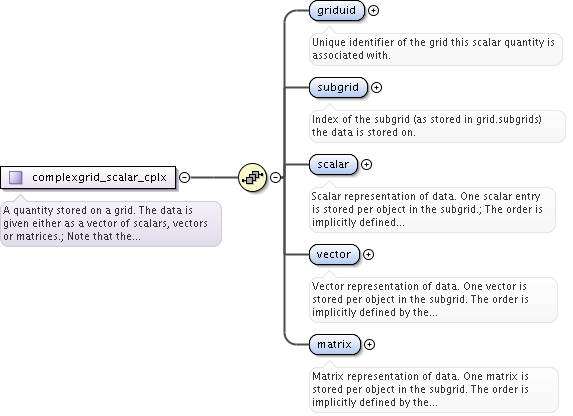Expand the subgrid element plus icon
This screenshot has height=416, width=573.
376,87
